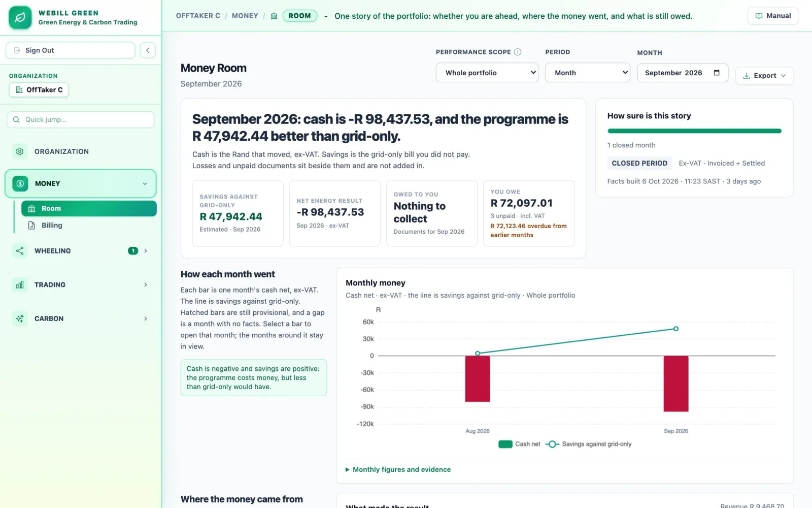Click the Organization gear icon
This screenshot has height=508, width=812.
click(20, 151)
